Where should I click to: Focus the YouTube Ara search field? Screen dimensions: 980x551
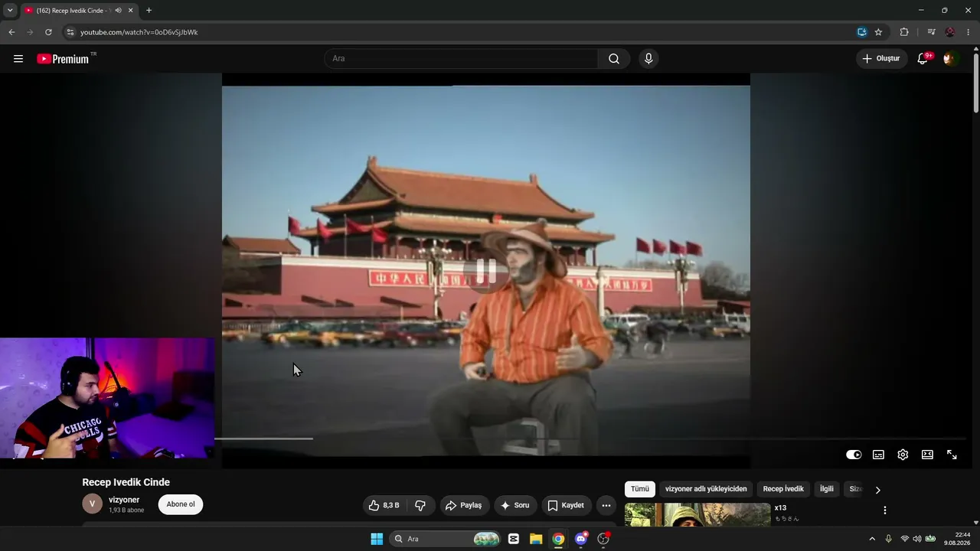[x=462, y=59]
